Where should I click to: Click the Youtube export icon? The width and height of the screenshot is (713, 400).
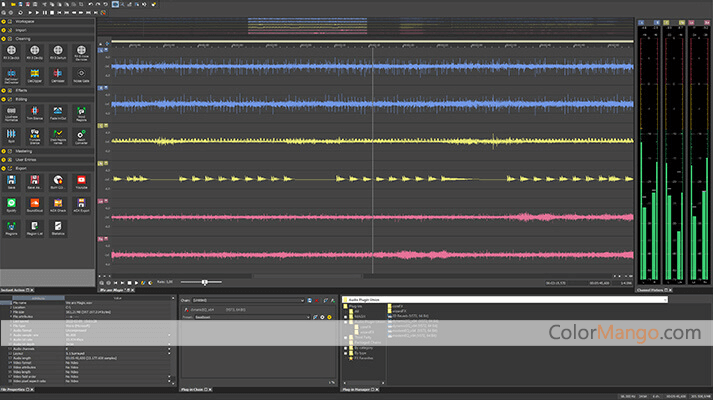tap(81, 182)
